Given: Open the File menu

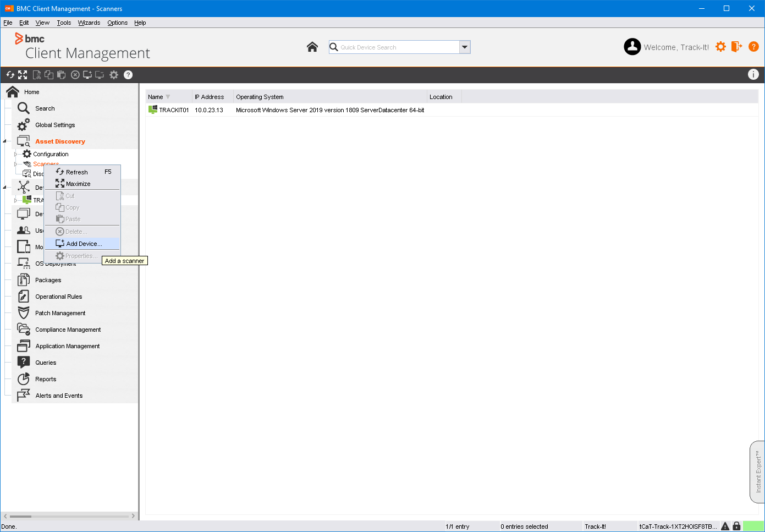Looking at the screenshot, I should (x=8, y=23).
